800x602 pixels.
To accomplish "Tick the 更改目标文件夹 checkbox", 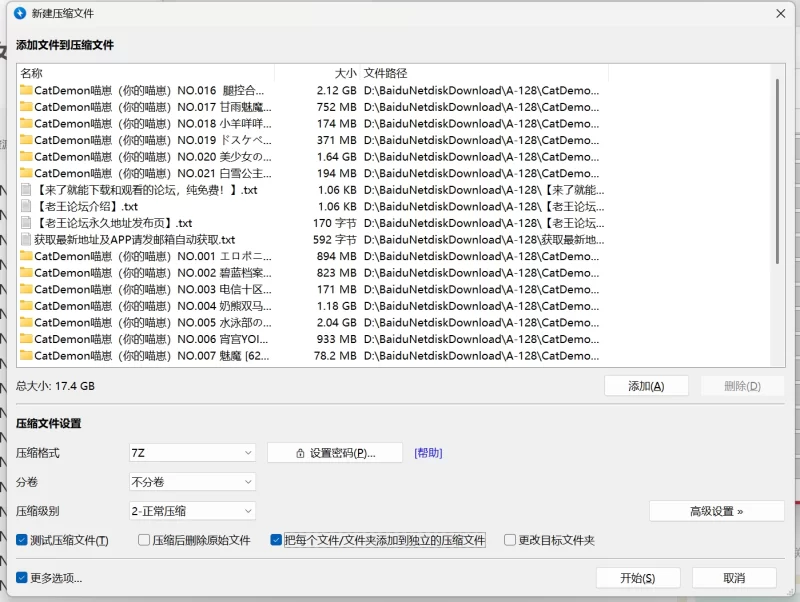I will (510, 540).
